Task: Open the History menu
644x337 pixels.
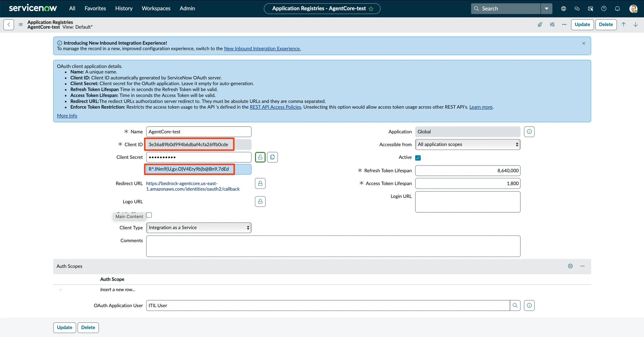Action: pos(124,8)
